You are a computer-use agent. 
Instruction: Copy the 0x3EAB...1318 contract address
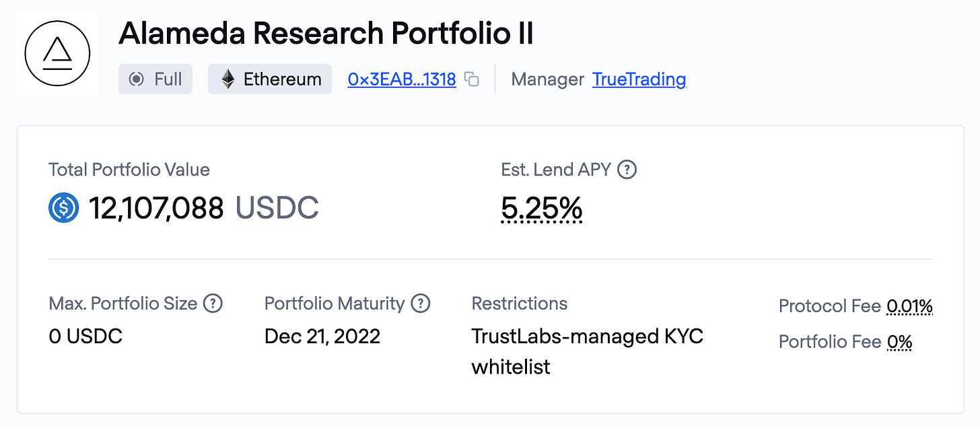pos(473,79)
